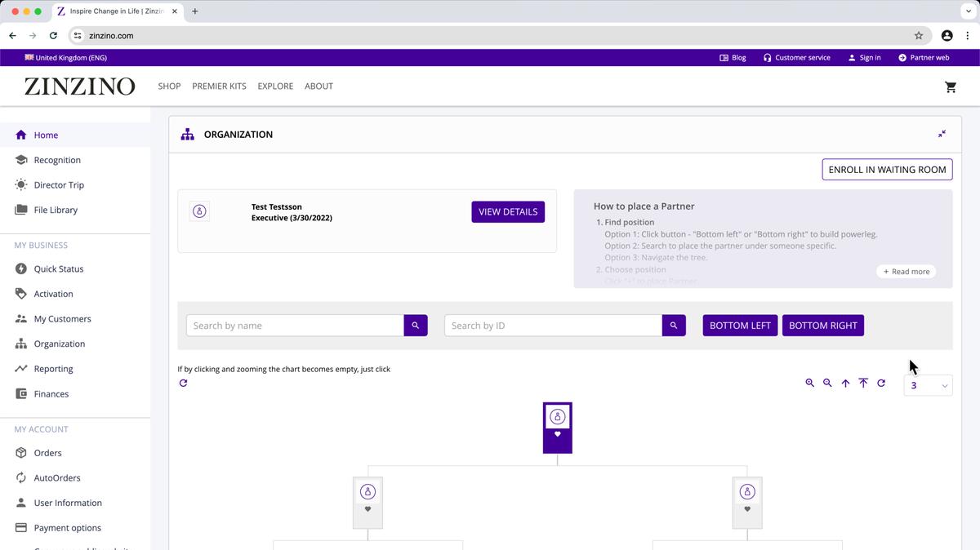Click ENROLL IN WAITING ROOM button

tap(887, 170)
